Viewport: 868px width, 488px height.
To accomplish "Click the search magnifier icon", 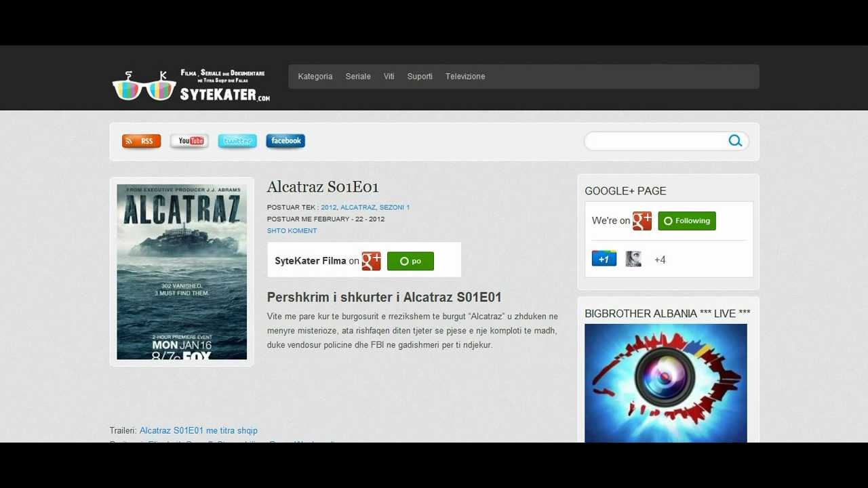I will (x=735, y=141).
